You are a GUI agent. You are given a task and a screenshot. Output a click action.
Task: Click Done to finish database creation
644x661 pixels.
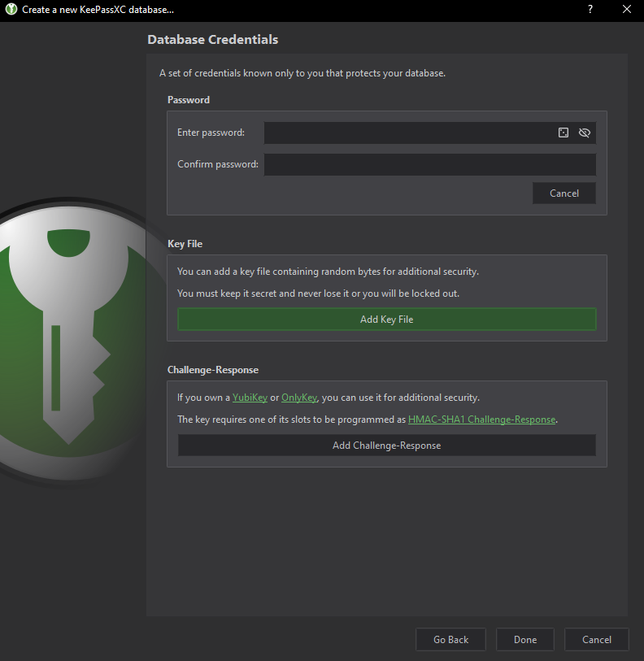pyautogui.click(x=525, y=640)
